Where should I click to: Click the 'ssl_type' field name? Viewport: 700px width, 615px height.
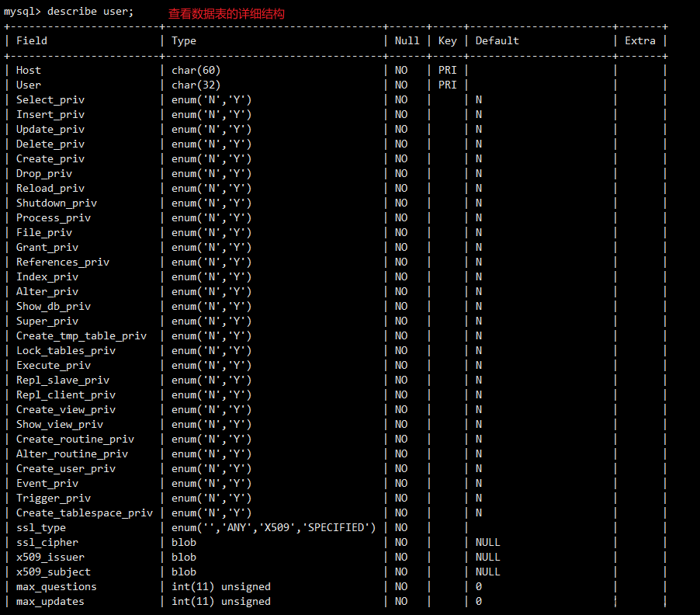pyautogui.click(x=41, y=527)
